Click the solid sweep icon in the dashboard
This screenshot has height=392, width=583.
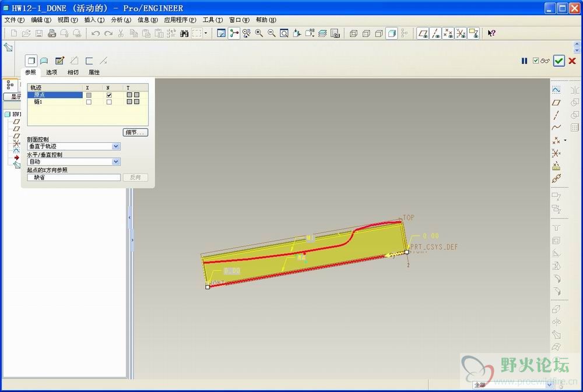[x=31, y=61]
